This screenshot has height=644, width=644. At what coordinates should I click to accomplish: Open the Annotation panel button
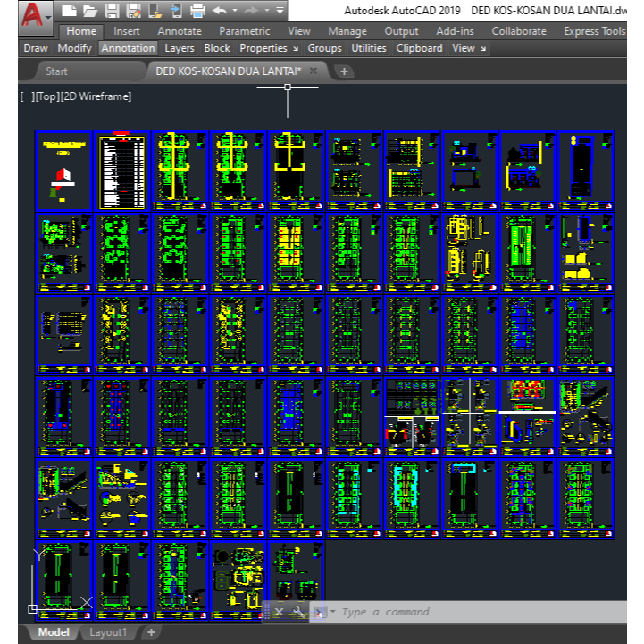(x=128, y=48)
